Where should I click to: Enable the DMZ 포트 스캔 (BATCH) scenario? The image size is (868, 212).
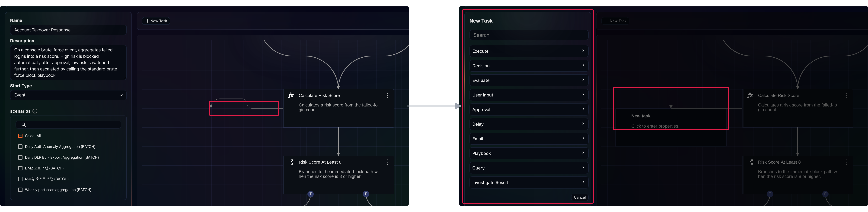pos(20,168)
